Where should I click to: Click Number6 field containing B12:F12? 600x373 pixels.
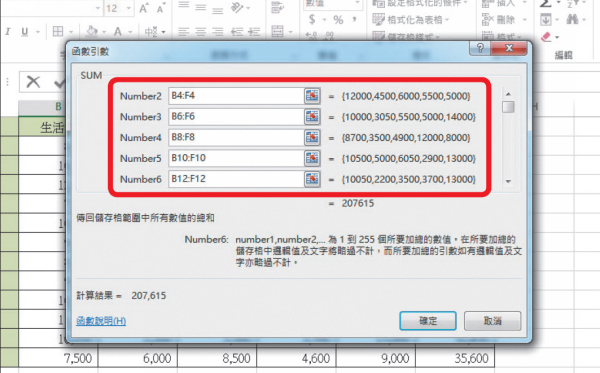(x=236, y=179)
